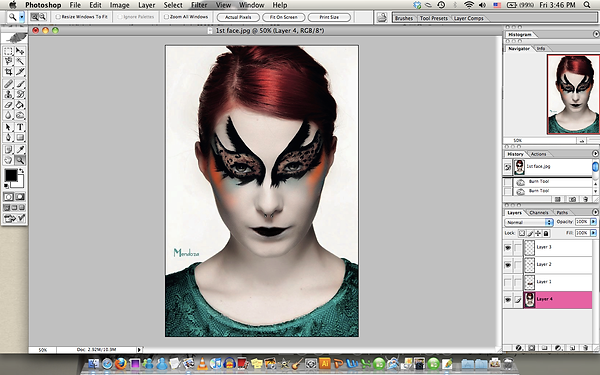
Task: Select the Clone Stamp tool
Action: (x=8, y=94)
